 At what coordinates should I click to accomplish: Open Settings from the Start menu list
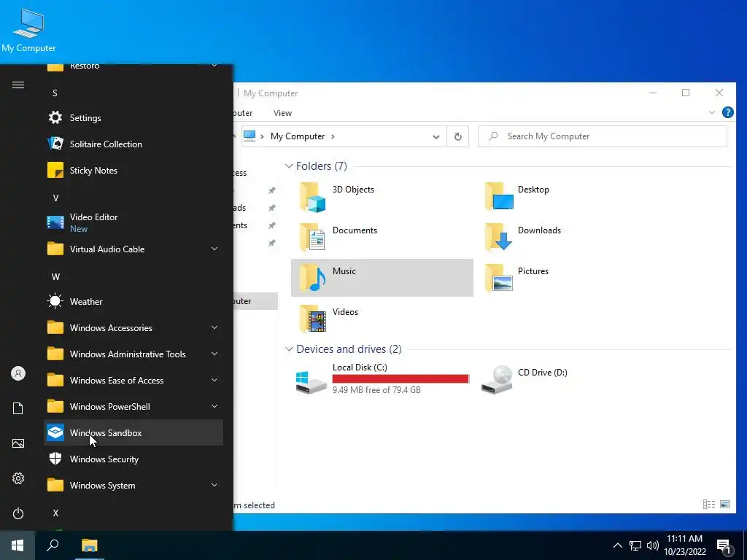pyautogui.click(x=133, y=117)
